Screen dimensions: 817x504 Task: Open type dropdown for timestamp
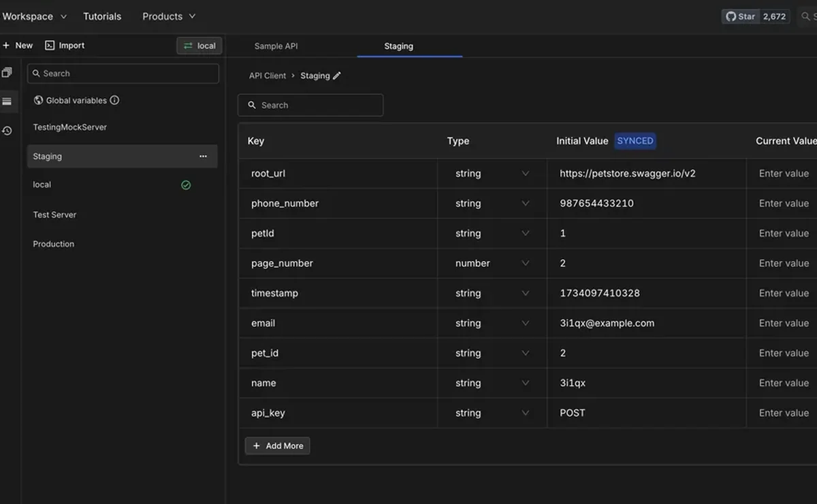point(492,293)
